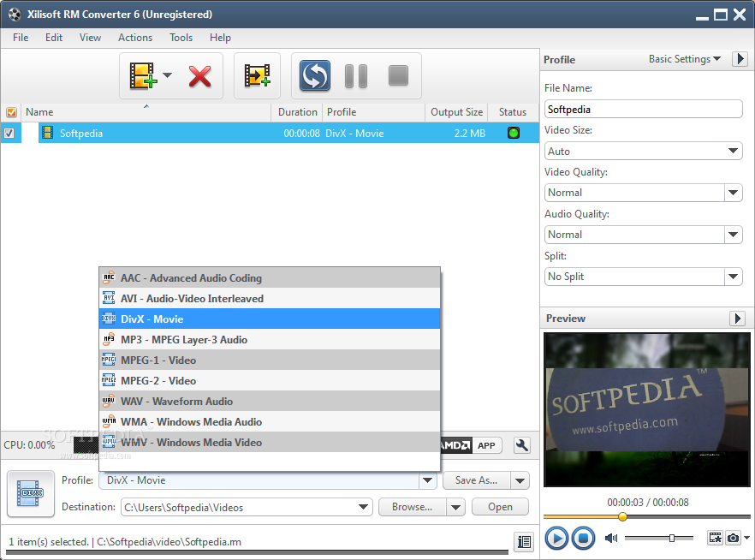
Task: Open the snapshot options arrow
Action: coord(746,538)
